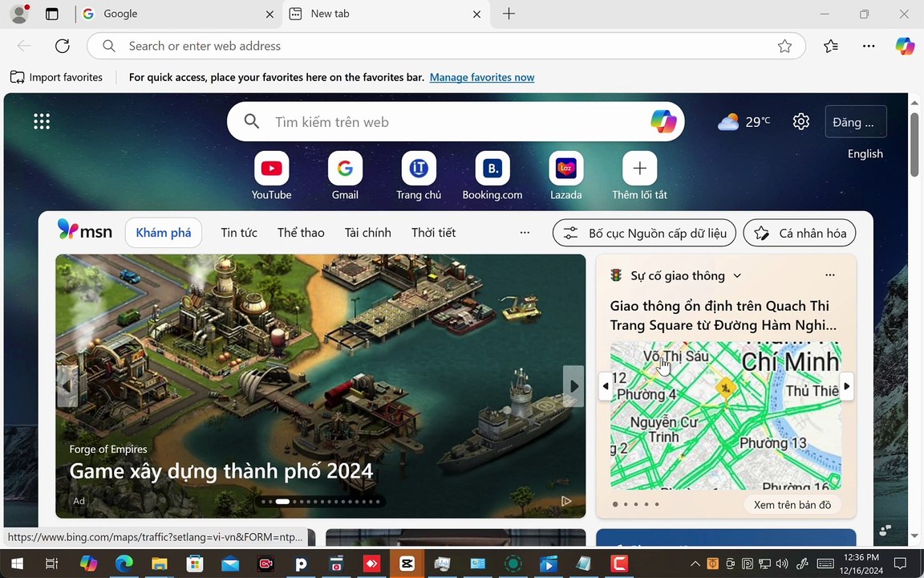Open the notification center icon
Image resolution: width=924 pixels, height=578 pixels.
point(900,564)
